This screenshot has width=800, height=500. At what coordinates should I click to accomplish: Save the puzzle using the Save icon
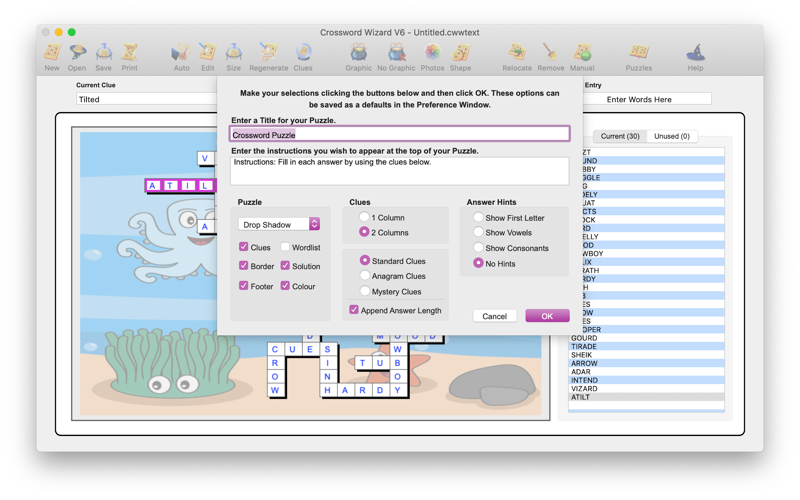tap(104, 52)
